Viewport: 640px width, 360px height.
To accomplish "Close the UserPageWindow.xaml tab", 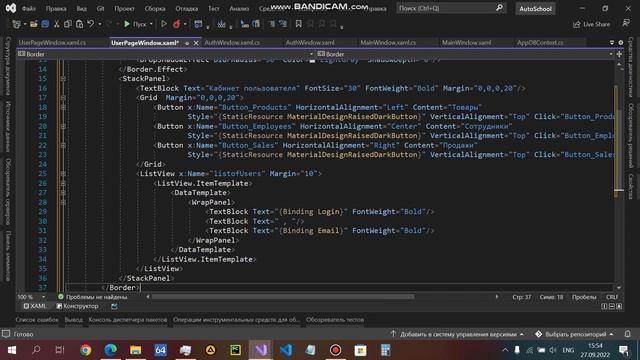I will coord(196,43).
